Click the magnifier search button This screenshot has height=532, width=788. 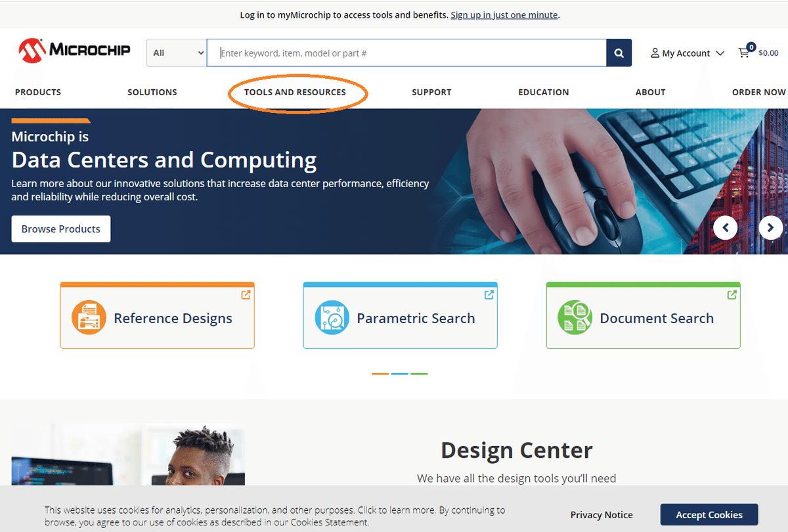619,53
